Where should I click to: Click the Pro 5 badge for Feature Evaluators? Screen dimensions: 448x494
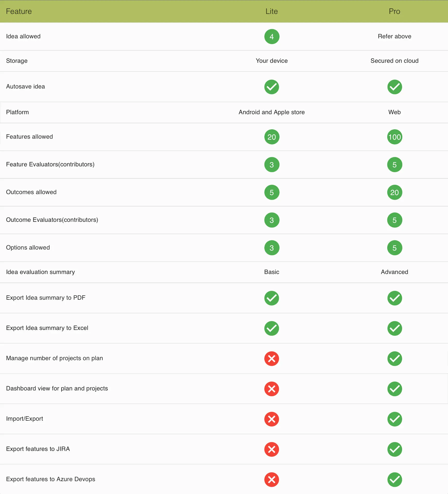click(x=394, y=165)
